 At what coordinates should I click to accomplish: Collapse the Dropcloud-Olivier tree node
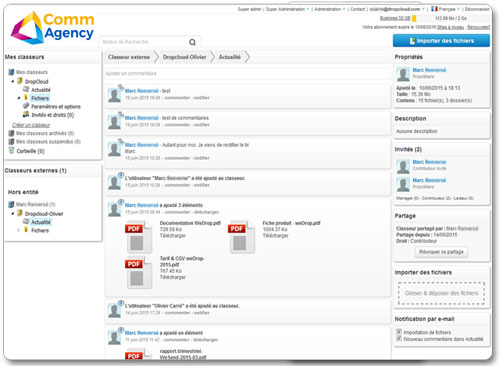tap(13, 213)
